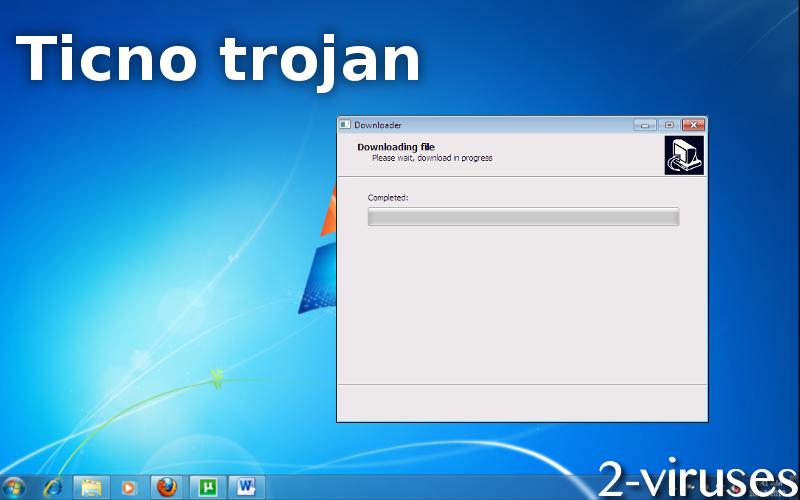The image size is (800, 500).
Task: Open Windows Explorer folder icon
Action: click(91, 487)
